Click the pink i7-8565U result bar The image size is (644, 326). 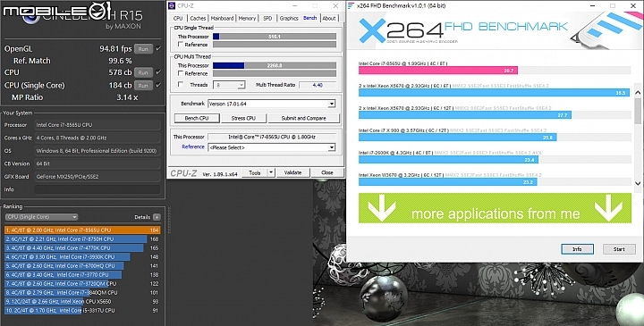click(x=437, y=71)
